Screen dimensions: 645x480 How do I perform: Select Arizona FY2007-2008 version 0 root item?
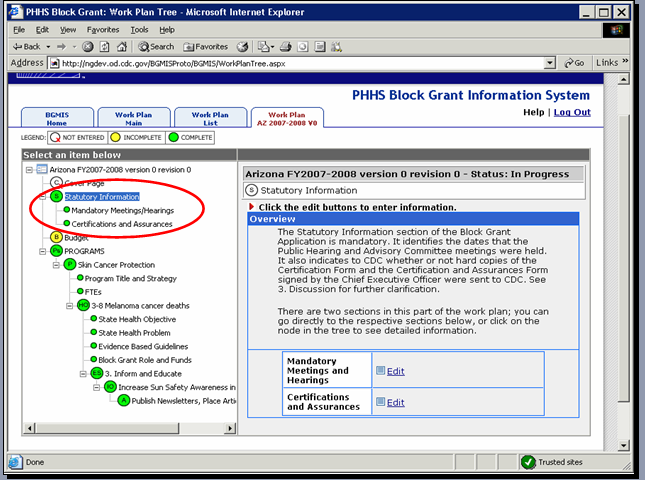(x=120, y=170)
